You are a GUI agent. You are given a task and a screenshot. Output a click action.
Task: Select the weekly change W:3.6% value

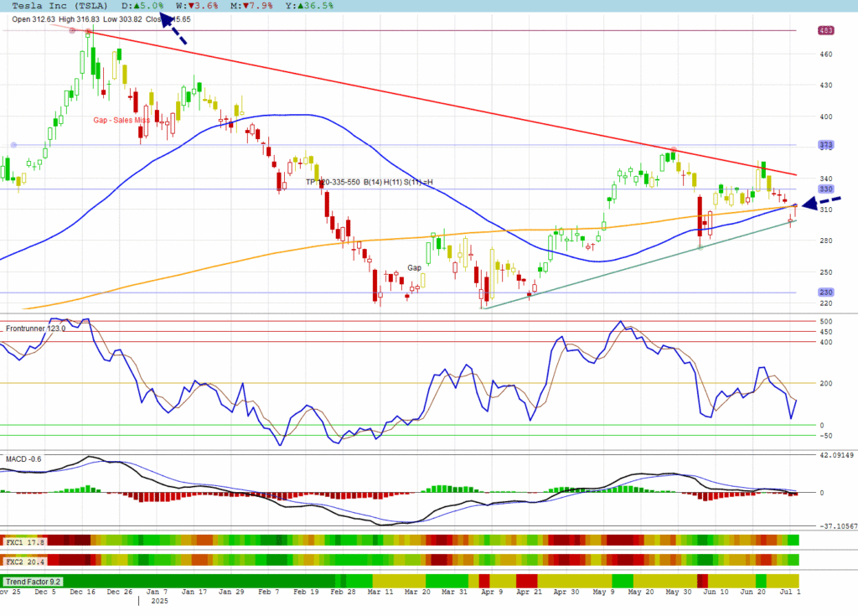tap(197, 6)
